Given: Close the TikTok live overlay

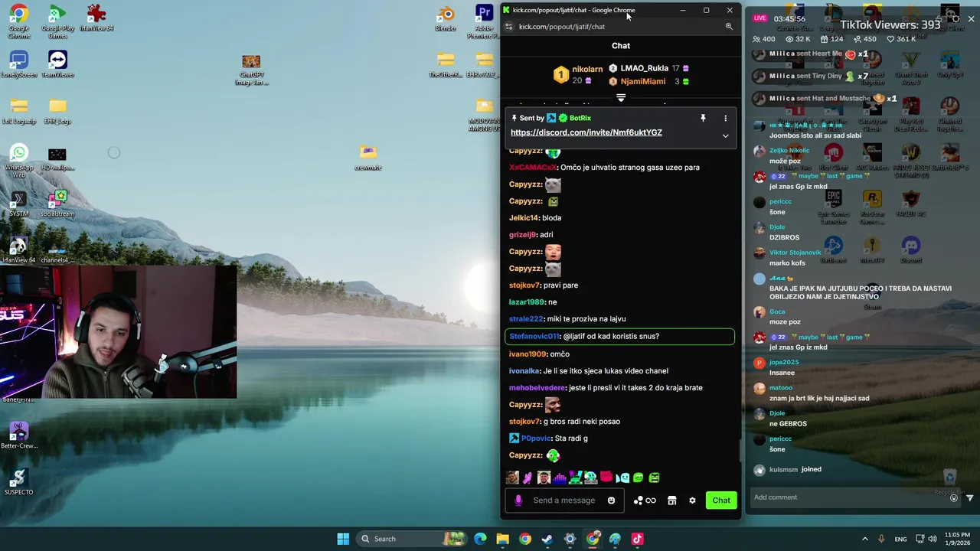Looking at the screenshot, I should (x=971, y=18).
